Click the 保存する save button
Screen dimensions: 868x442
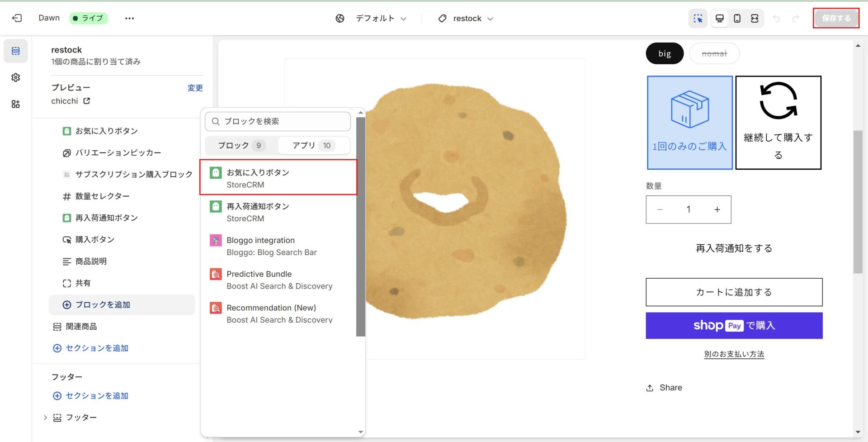[835, 19]
